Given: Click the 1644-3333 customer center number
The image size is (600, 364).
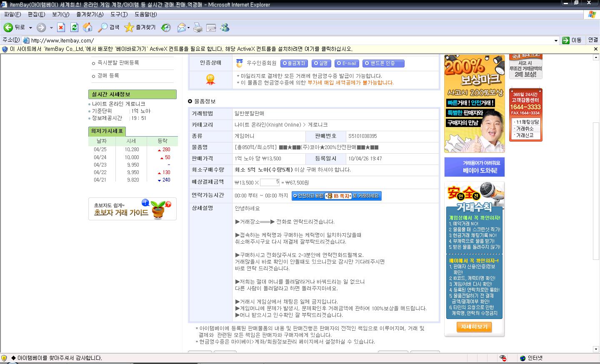Looking at the screenshot, I should click(525, 107).
